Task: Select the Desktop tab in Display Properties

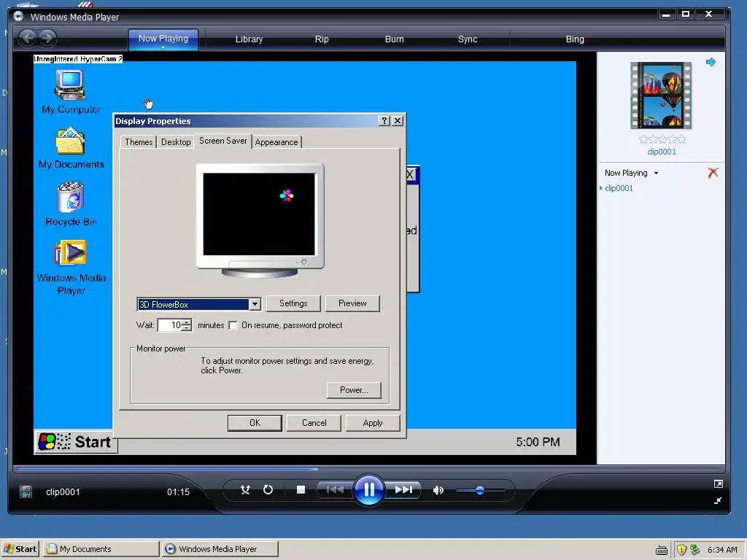Action: tap(176, 142)
